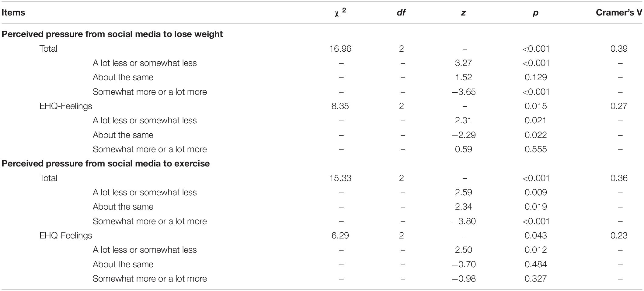
Task: Click the Cramer's V column header
Action: (x=619, y=12)
